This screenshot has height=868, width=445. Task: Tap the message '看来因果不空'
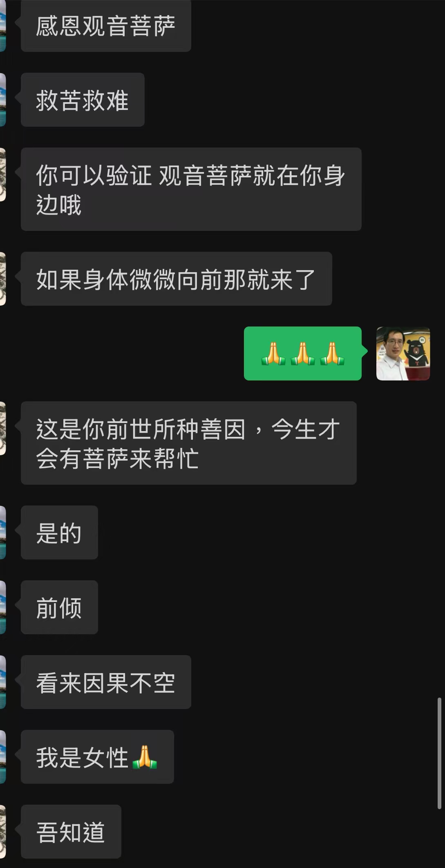click(106, 682)
